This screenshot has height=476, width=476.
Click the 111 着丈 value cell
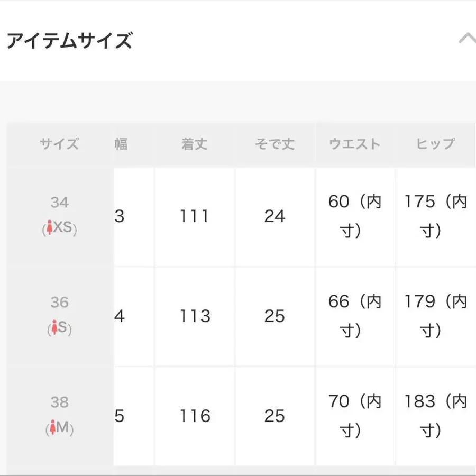tap(194, 216)
